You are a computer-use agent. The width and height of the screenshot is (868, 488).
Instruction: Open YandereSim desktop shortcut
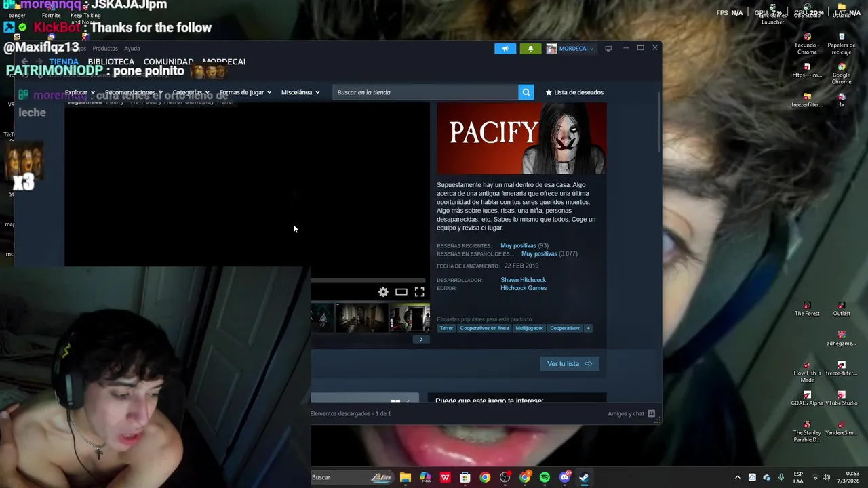point(842,428)
